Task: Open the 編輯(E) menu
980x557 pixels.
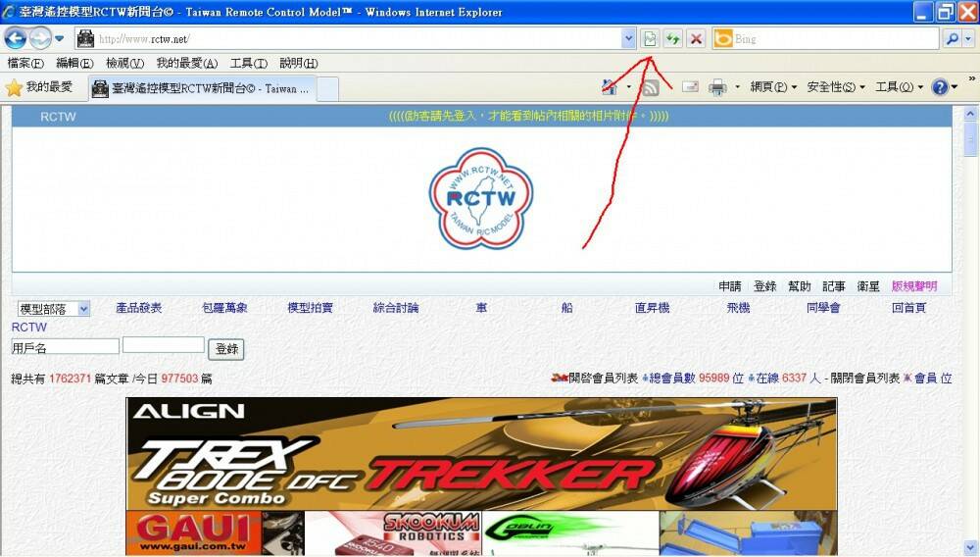Action: tap(74, 63)
